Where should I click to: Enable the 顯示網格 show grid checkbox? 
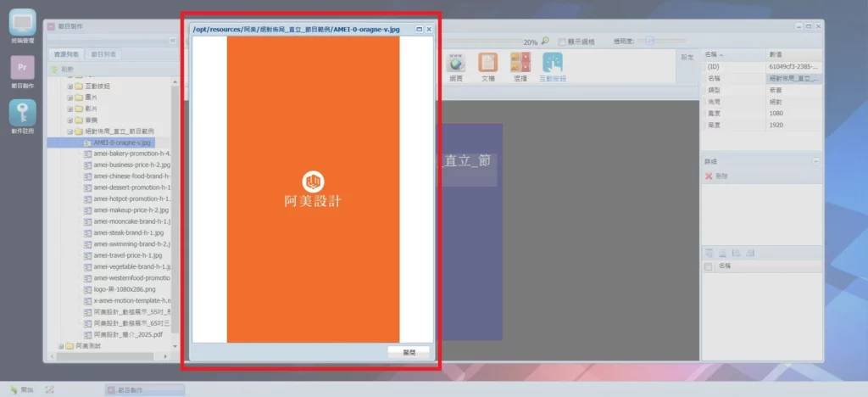(560, 41)
